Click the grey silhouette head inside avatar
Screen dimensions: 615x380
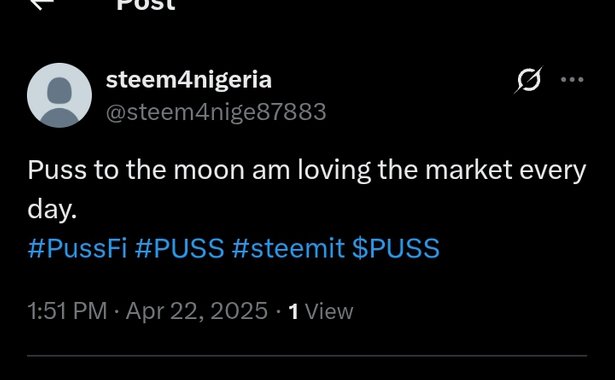click(x=60, y=90)
